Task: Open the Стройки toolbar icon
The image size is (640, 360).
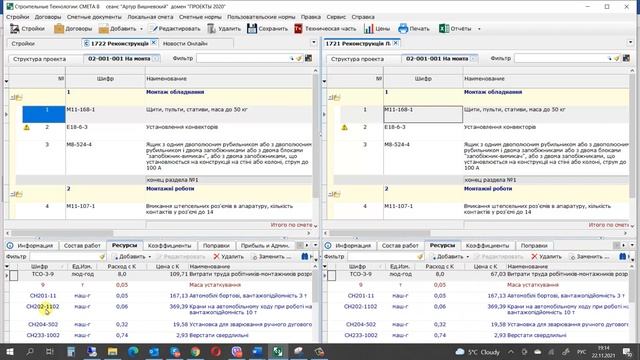Action: (15, 29)
